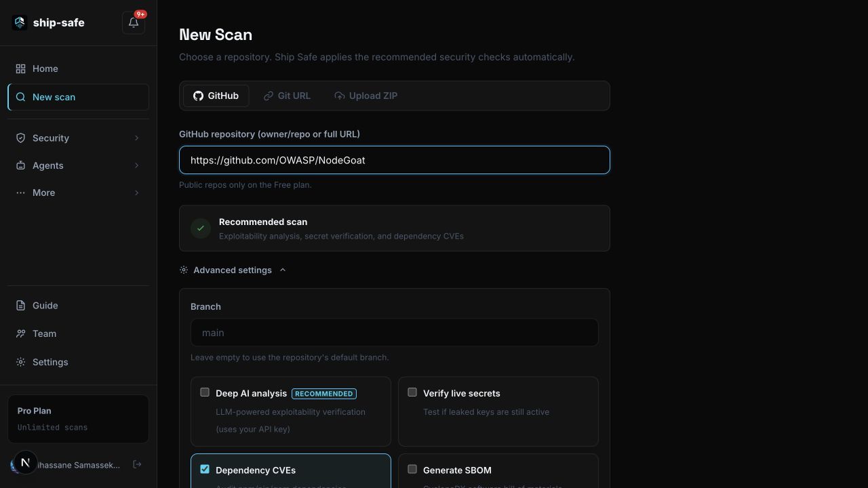This screenshot has height=488, width=868.
Task: Click the Settings gear icon in sidebar
Action: (x=20, y=362)
